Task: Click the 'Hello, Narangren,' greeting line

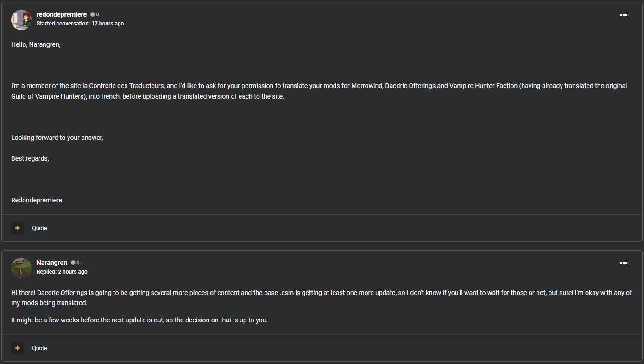Action: point(36,45)
